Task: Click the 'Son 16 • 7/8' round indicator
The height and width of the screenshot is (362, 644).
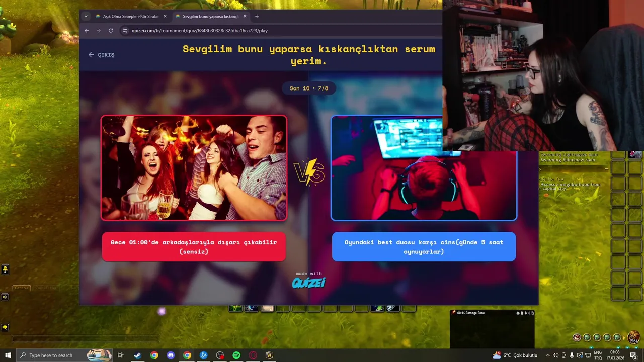Action: point(309,88)
